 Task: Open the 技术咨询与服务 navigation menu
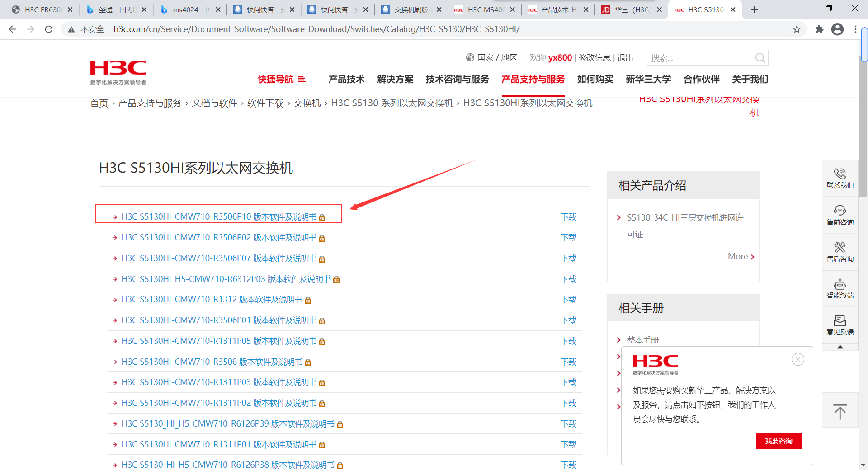tap(457, 79)
